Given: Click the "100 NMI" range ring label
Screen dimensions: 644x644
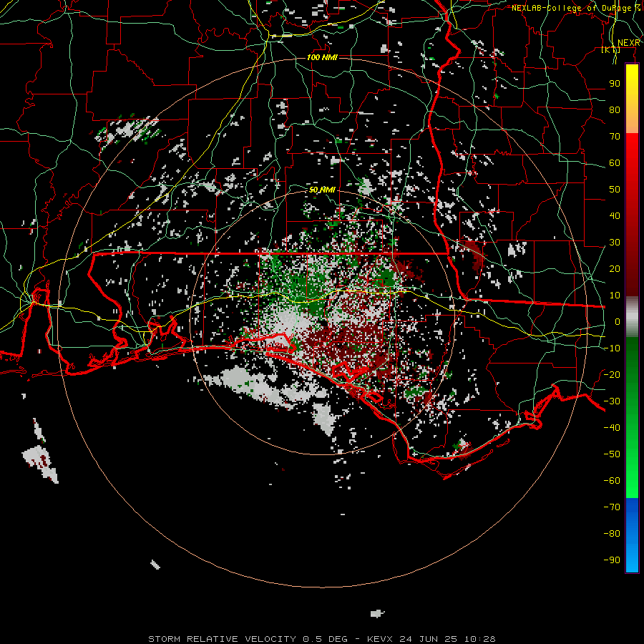Looking at the screenshot, I should click(x=322, y=57).
